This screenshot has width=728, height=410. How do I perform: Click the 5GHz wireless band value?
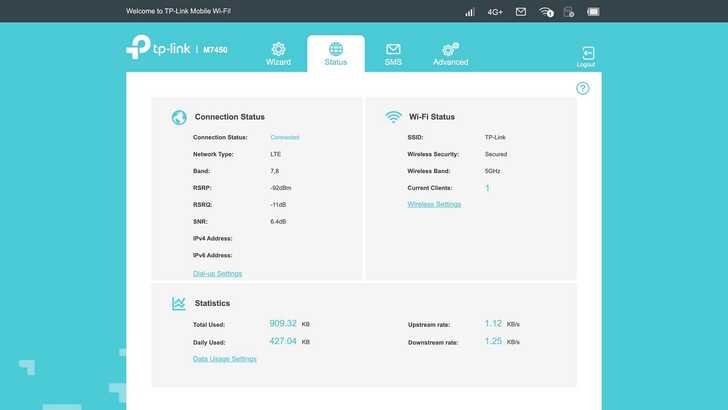pos(492,171)
